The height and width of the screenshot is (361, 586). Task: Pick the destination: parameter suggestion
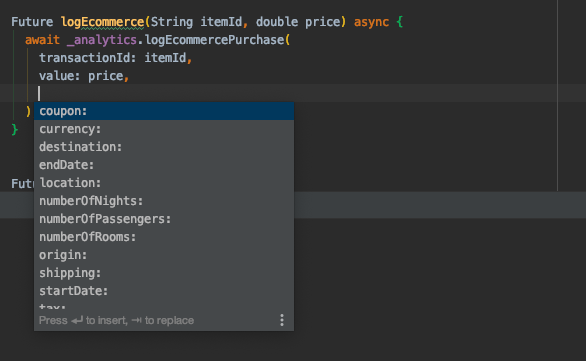164,147
